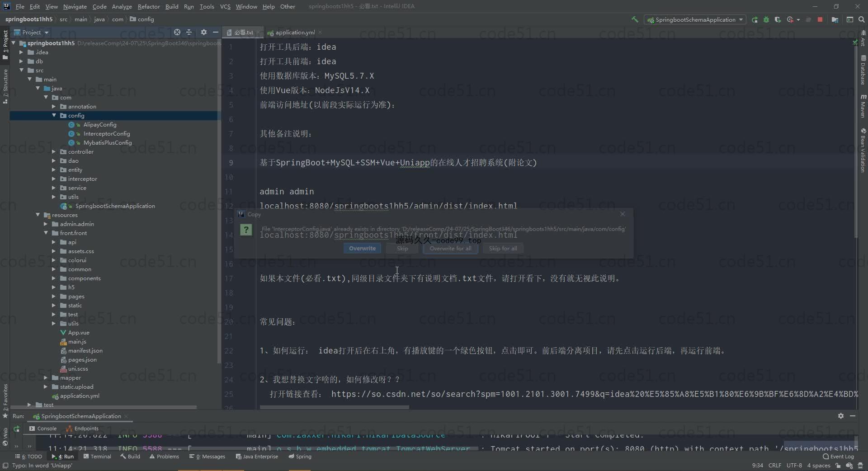The image size is (868, 471).
Task: Click Skip for all button
Action: point(503,248)
